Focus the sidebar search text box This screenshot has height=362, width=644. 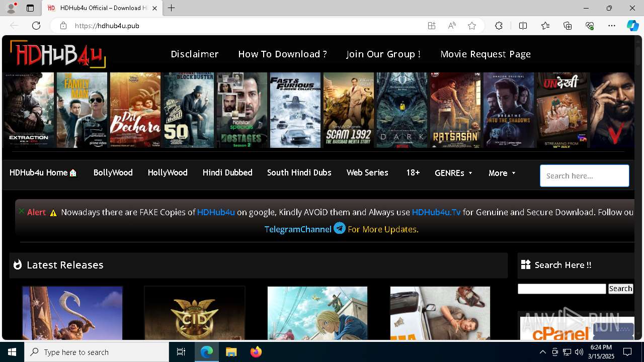point(562,289)
